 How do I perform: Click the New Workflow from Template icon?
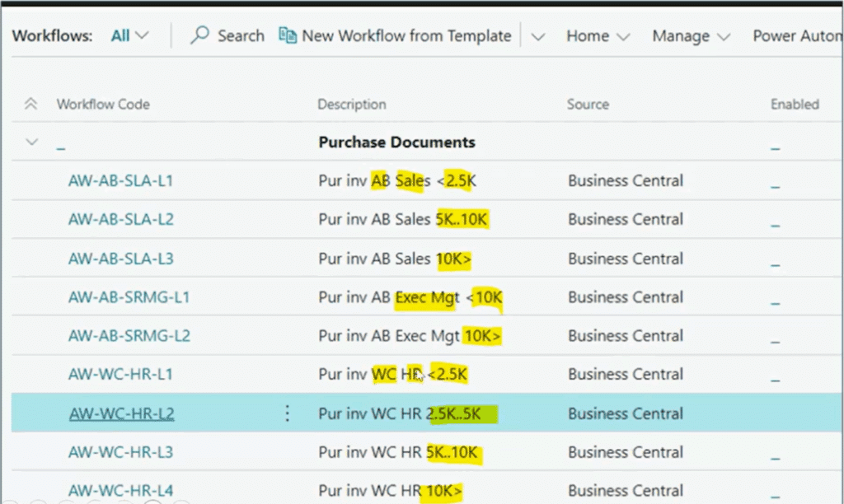288,35
